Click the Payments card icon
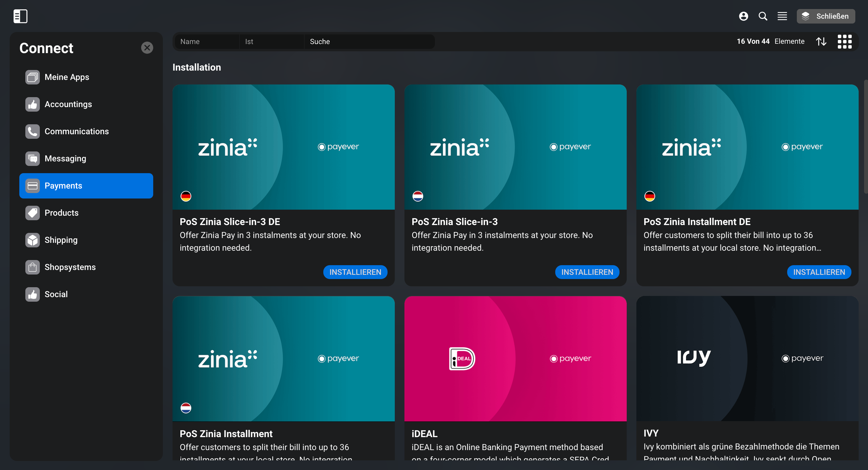The width and height of the screenshot is (868, 470). coord(32,186)
